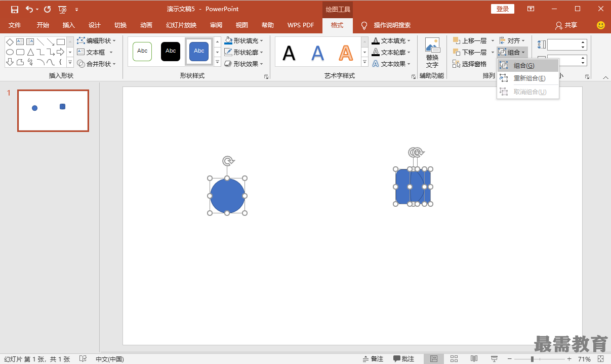Select the arrow line shape

pyautogui.click(x=51, y=42)
